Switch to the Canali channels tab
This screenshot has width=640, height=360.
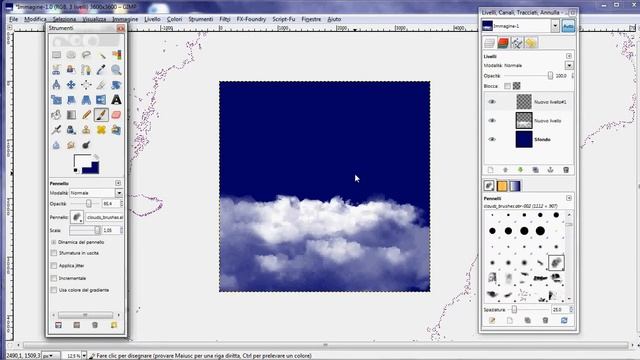[x=503, y=42]
